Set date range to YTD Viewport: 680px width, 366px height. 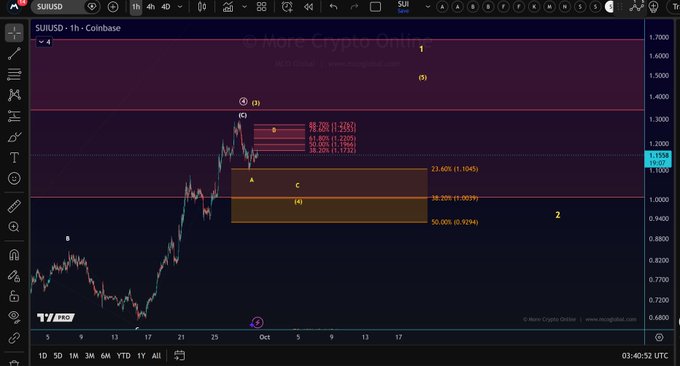click(x=124, y=356)
